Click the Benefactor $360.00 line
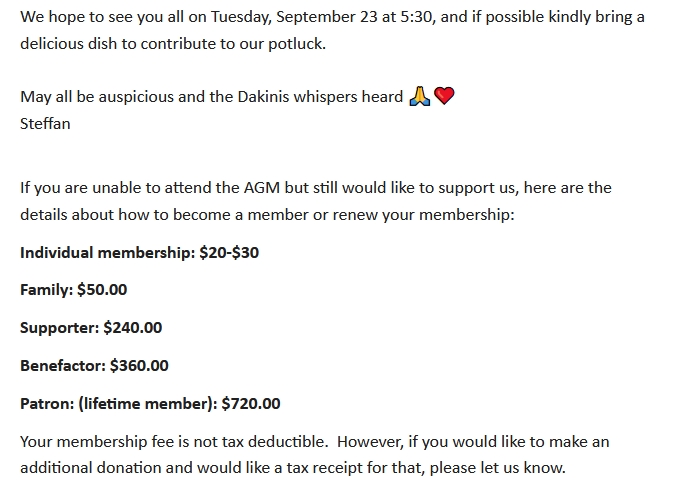Screen dimensions: 688x496 pyautogui.click(x=94, y=366)
